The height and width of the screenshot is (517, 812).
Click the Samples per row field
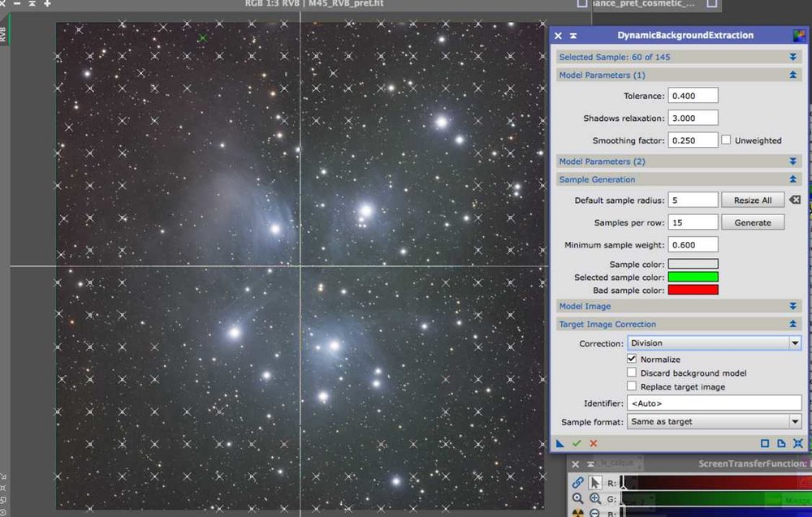(x=693, y=222)
